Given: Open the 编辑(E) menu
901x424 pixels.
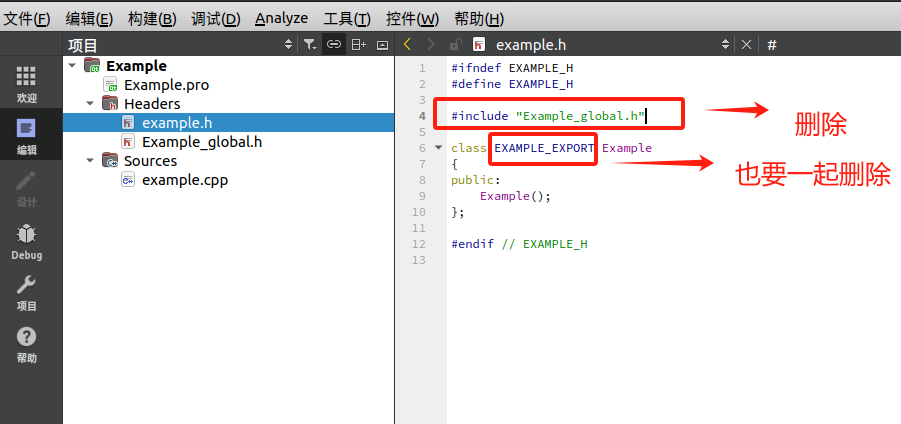Looking at the screenshot, I should pos(89,19).
